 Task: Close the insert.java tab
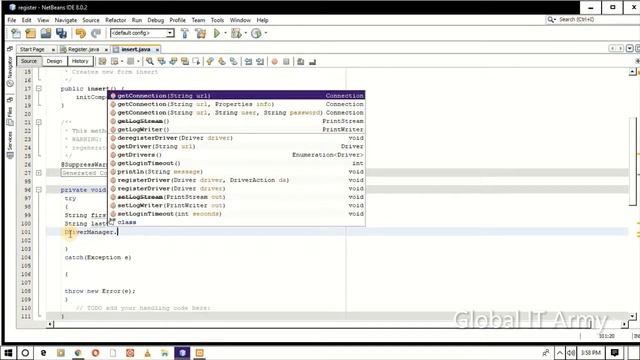click(x=157, y=49)
